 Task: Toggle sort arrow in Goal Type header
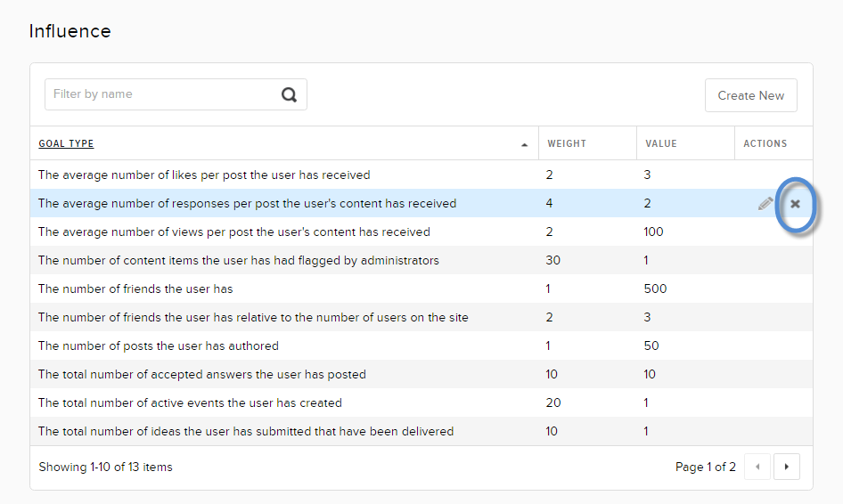click(525, 144)
